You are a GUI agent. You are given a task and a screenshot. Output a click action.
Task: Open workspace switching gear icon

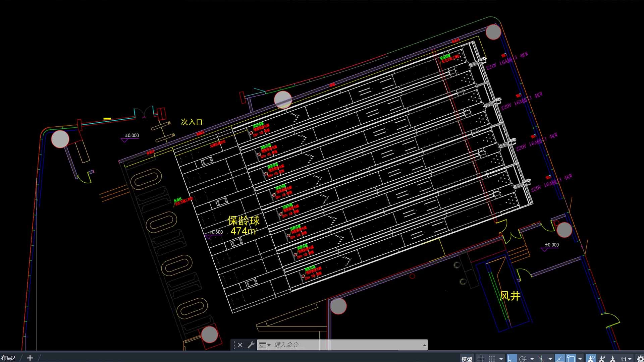click(640, 359)
